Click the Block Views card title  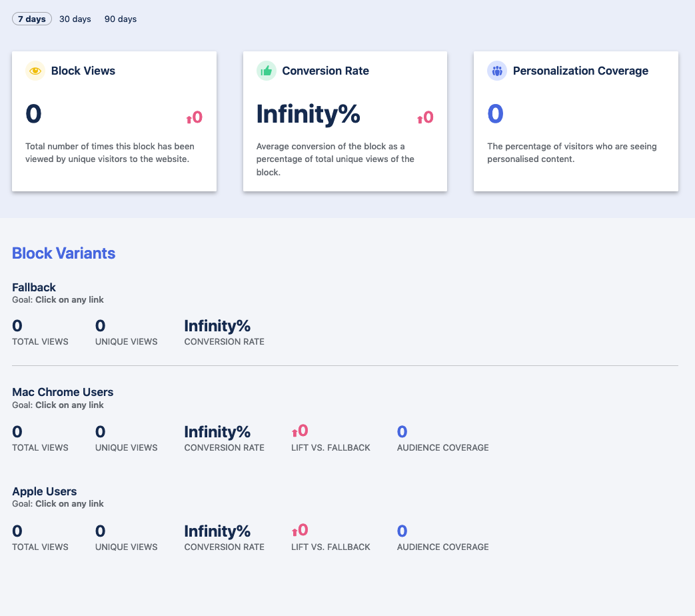click(83, 71)
